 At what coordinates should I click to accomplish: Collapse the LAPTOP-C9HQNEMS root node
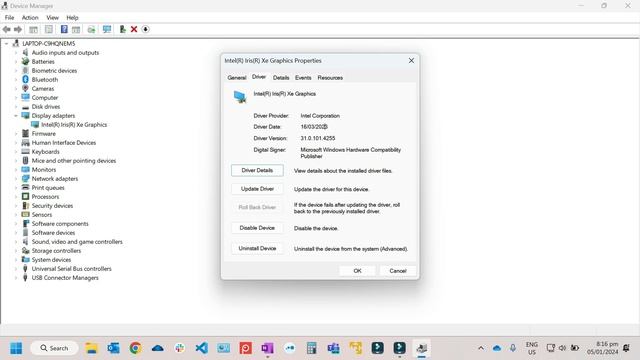tap(7, 44)
